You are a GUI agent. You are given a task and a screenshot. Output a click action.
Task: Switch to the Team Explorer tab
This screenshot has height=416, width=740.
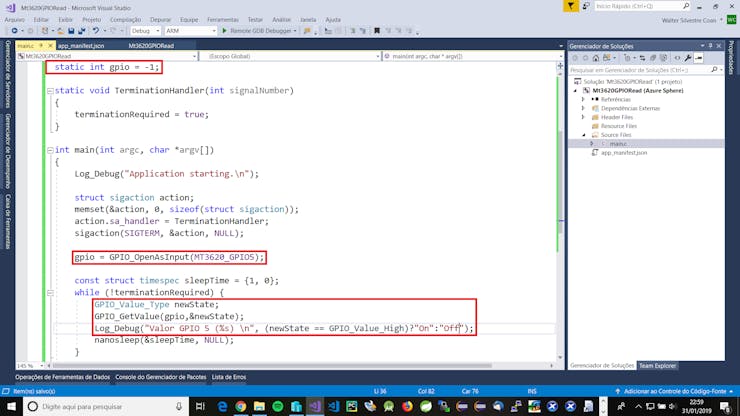pos(657,365)
